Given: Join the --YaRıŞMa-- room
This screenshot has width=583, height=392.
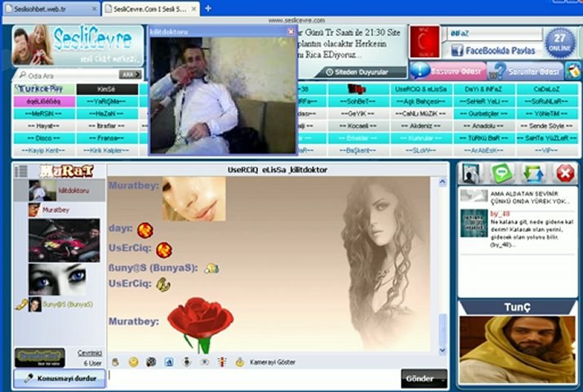Looking at the screenshot, I should (107, 101).
